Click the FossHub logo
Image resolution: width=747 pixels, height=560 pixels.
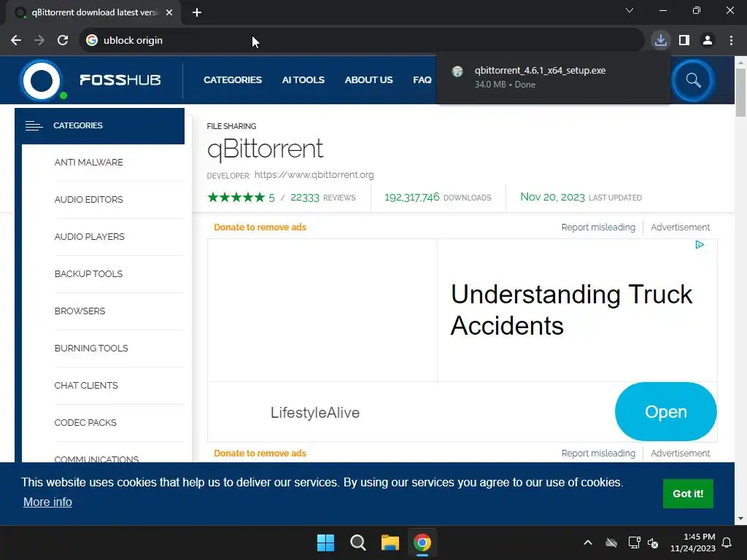click(x=90, y=80)
